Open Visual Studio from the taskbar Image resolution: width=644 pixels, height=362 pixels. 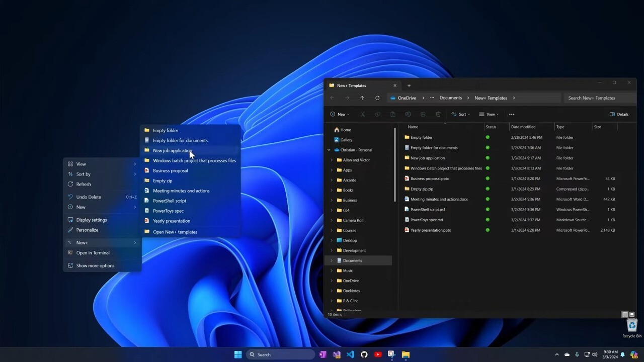point(337,354)
